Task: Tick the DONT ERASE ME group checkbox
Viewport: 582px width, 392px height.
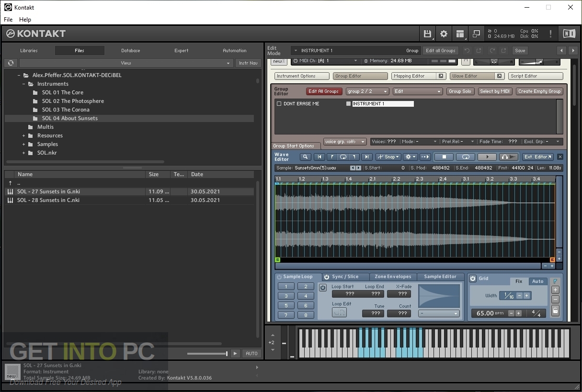Action: click(279, 104)
